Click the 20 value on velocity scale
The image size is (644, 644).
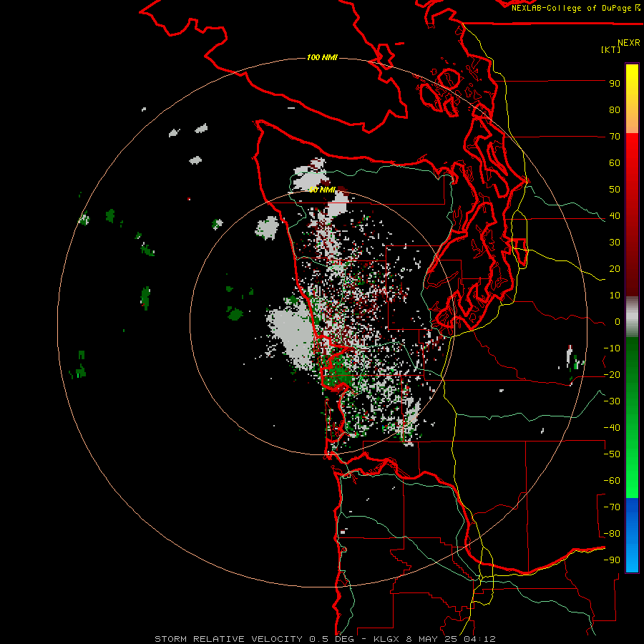pos(615,269)
